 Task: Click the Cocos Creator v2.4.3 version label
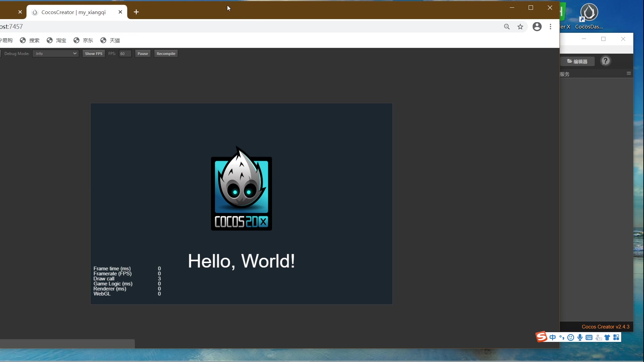(x=605, y=327)
